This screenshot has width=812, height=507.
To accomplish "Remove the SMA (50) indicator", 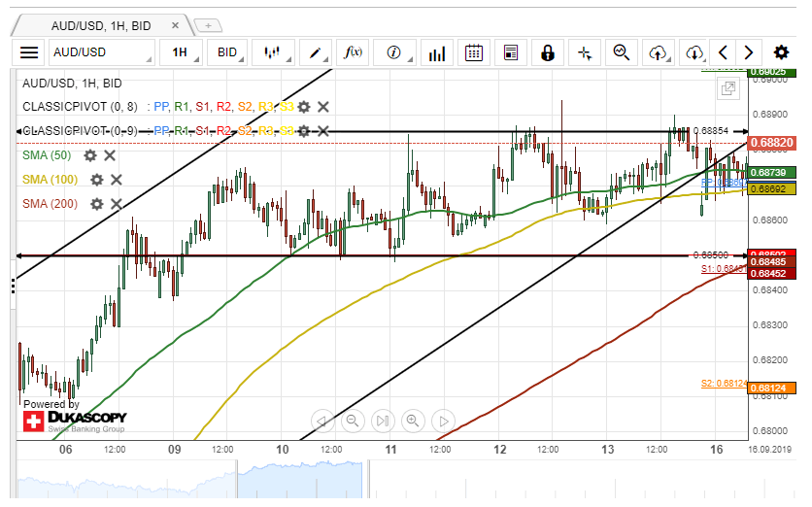I will (x=110, y=155).
